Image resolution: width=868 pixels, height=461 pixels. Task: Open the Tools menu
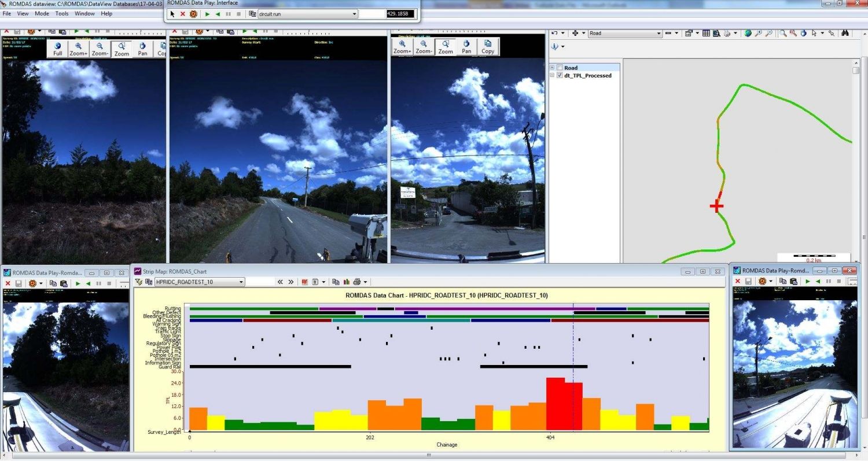tap(62, 13)
